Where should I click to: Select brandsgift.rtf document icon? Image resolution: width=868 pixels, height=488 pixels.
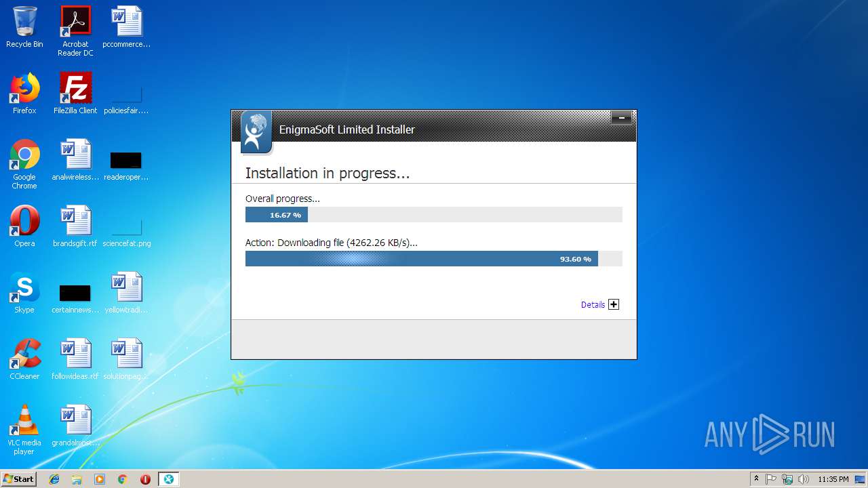[x=75, y=226]
